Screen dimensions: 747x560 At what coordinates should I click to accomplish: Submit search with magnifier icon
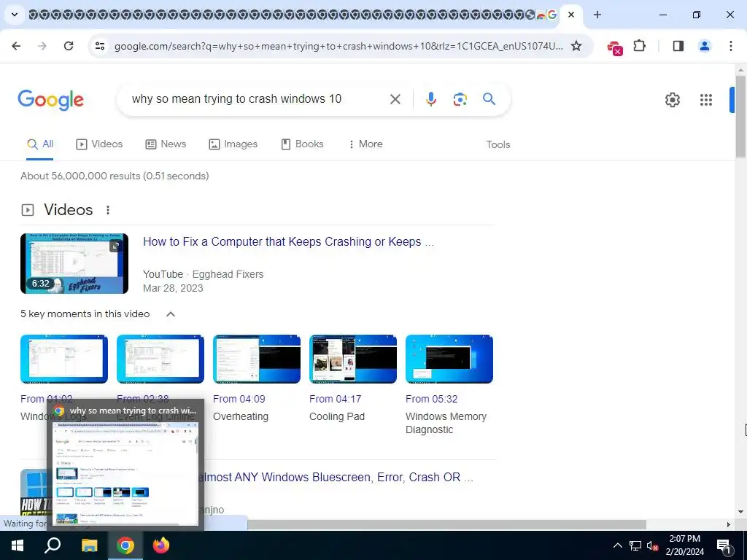coord(489,99)
